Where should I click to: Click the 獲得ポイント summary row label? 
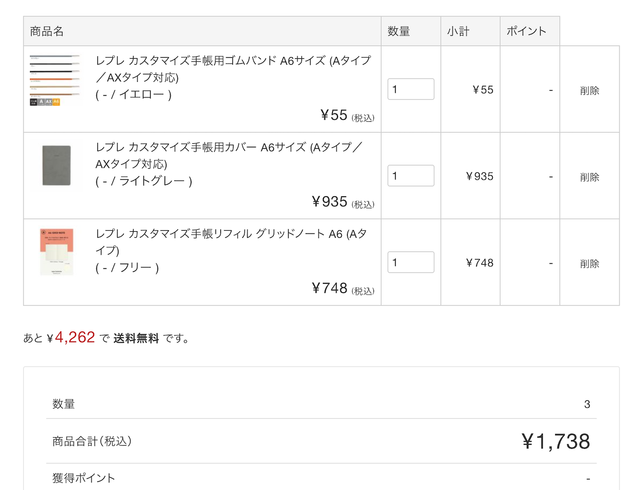click(x=84, y=478)
